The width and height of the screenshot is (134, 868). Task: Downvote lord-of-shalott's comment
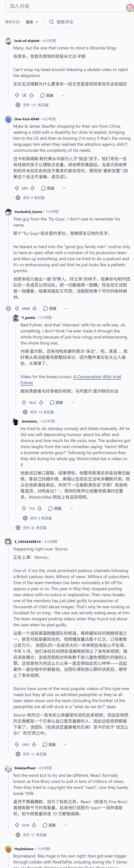pyautogui.click(x=32, y=95)
